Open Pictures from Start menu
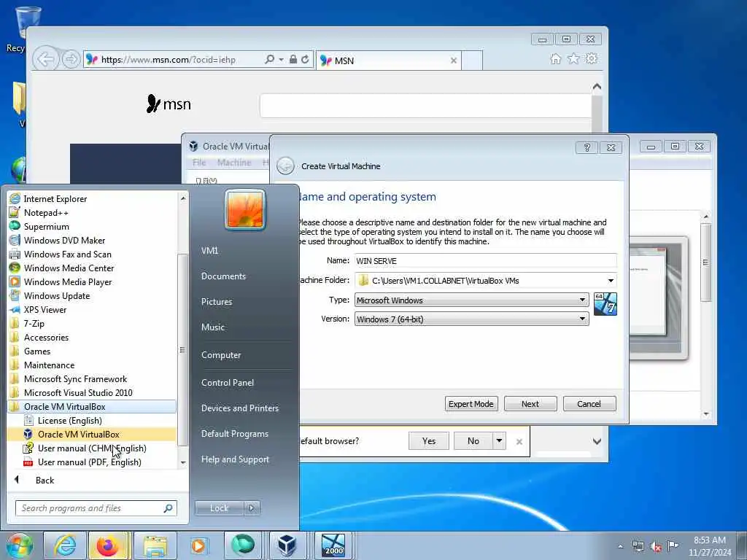Viewport: 747px width, 560px height. [x=217, y=301]
